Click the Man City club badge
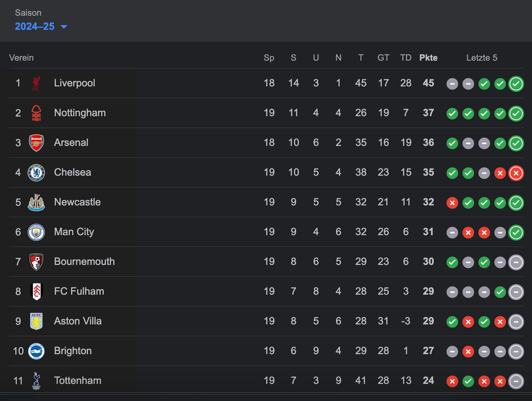This screenshot has height=401, width=532. click(x=36, y=231)
